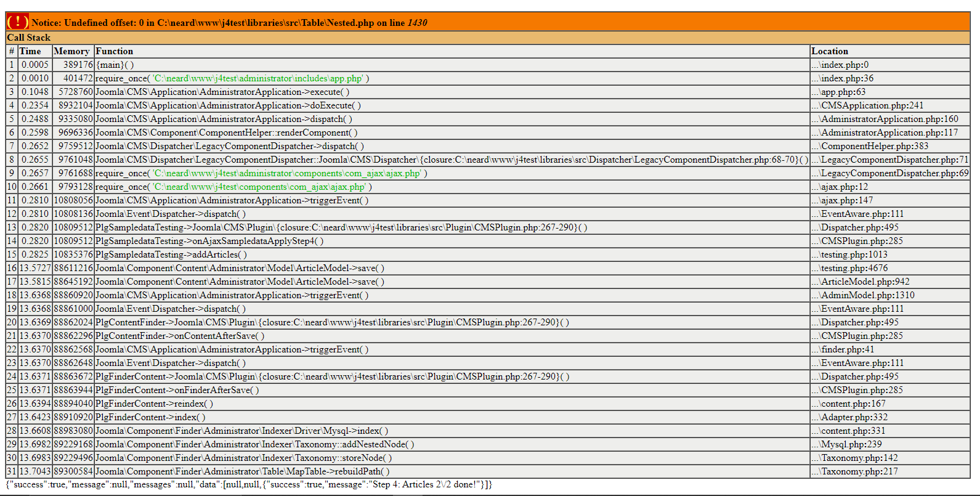This screenshot has height=496, width=980.
Task: Click the 'Location' column header
Action: point(829,51)
